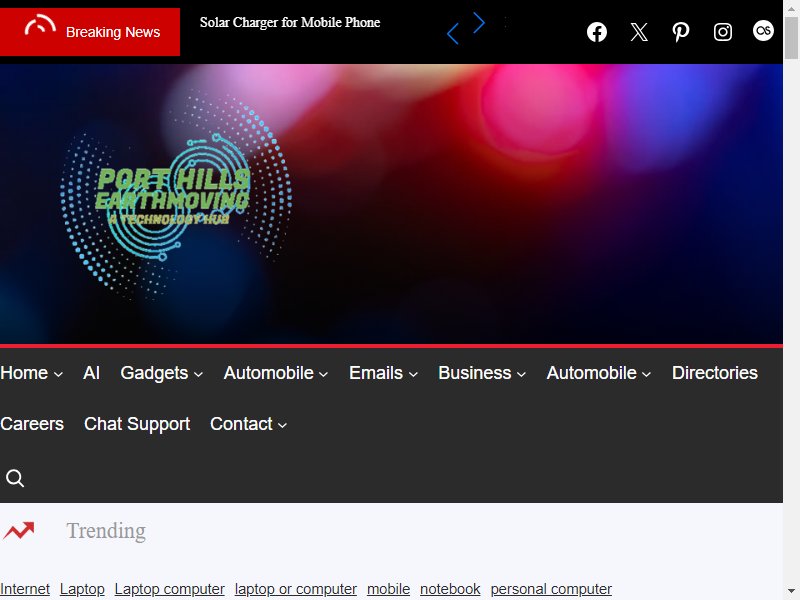This screenshot has width=800, height=600.
Task: Go to the Home menu item
Action: (x=24, y=373)
